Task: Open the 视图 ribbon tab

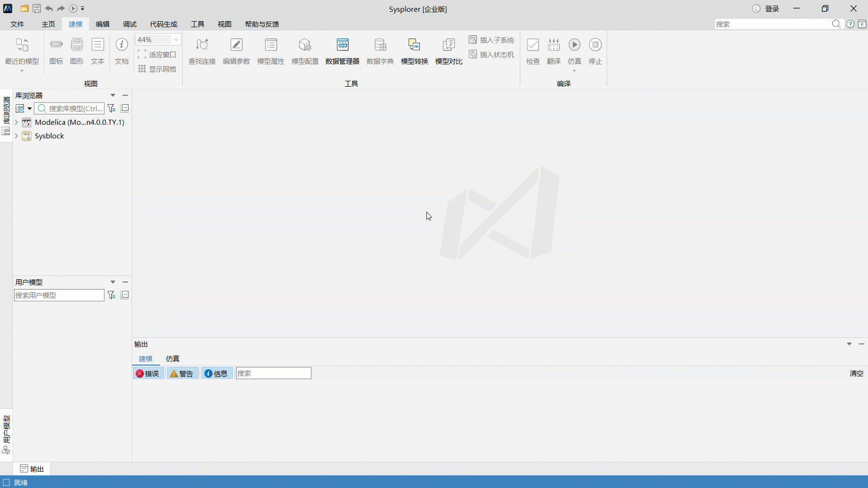Action: (x=225, y=24)
